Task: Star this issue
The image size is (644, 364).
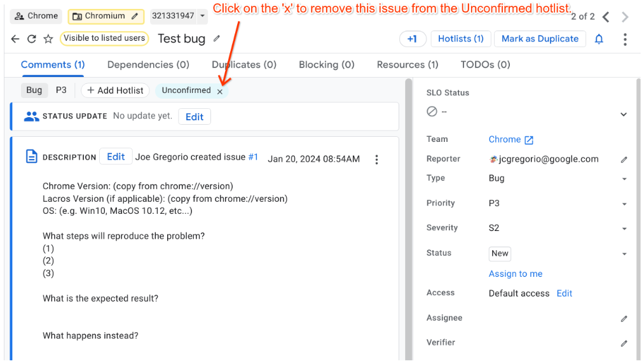Action: pyautogui.click(x=48, y=39)
